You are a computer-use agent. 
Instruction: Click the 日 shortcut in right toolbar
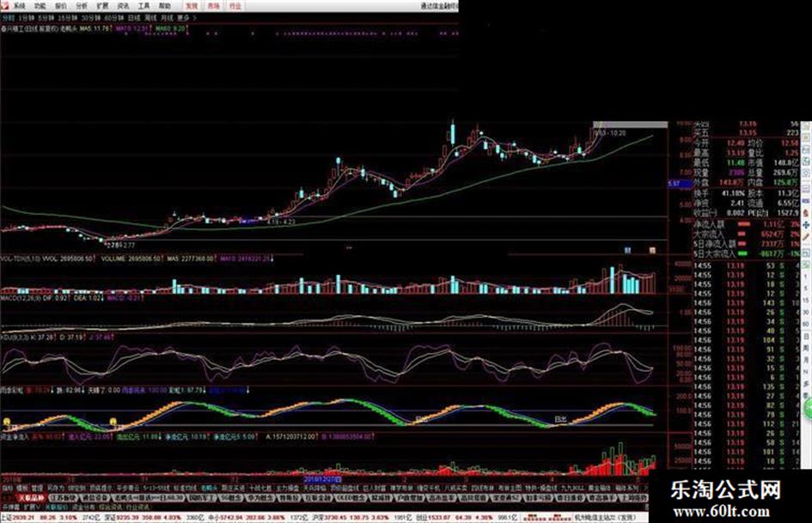pos(806,336)
